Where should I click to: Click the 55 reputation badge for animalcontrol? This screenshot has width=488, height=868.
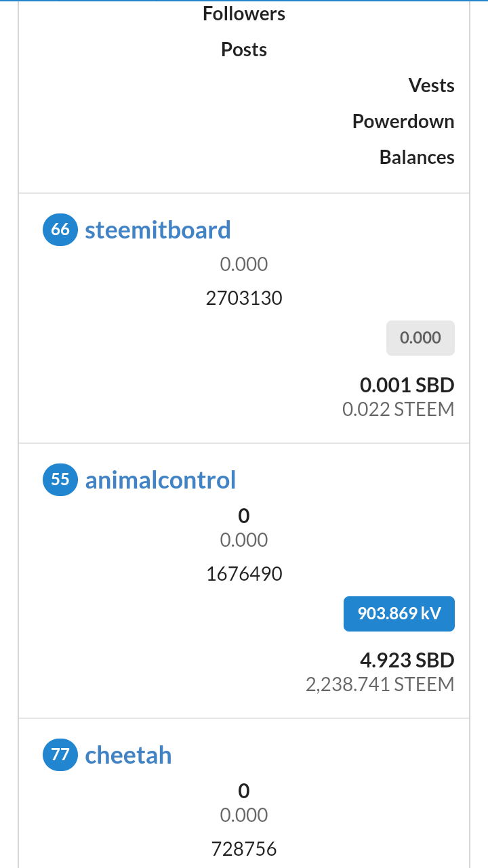click(60, 480)
